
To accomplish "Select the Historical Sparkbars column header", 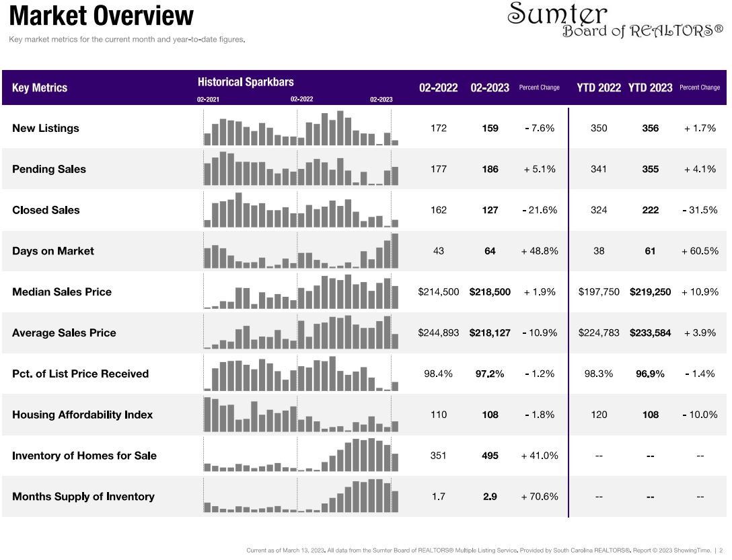I will [x=246, y=82].
